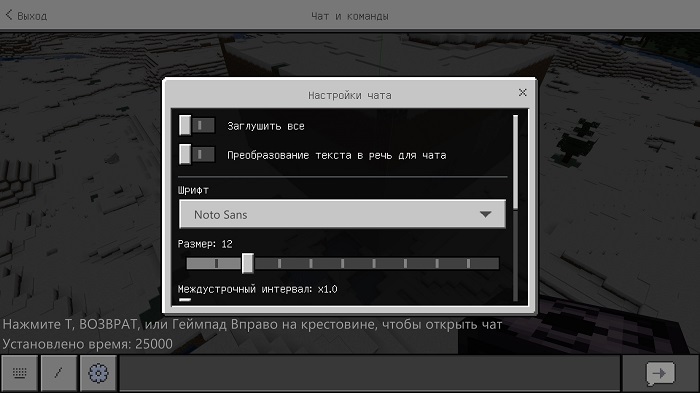This screenshot has height=393, width=700.
Task: Click the last tick of the Размер slider
Action: [x=468, y=263]
